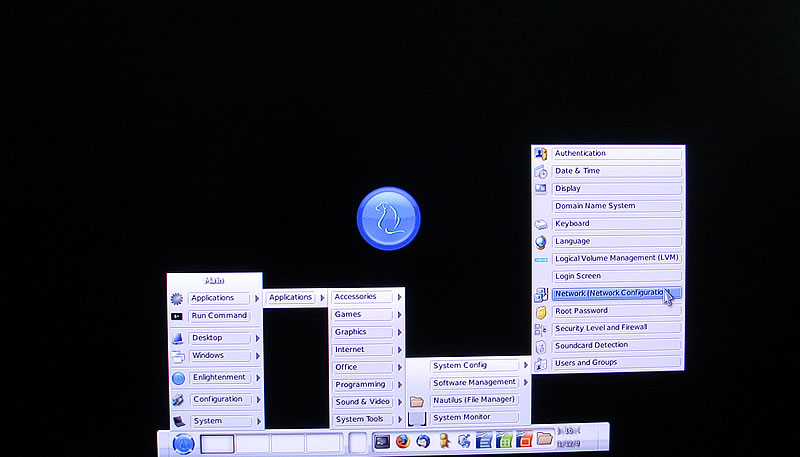This screenshot has height=457, width=800.
Task: Click the Nautilus folder icon in menu
Action: 417,401
